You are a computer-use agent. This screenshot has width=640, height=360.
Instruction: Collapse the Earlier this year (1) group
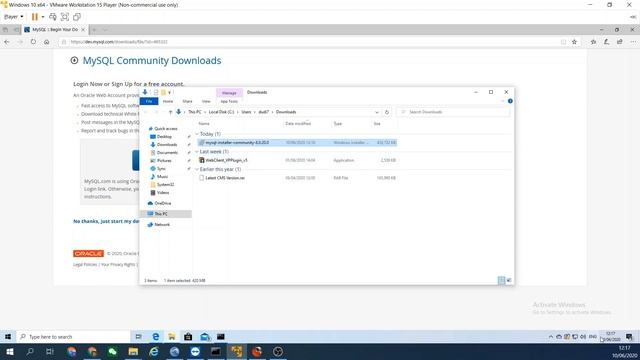click(x=197, y=169)
